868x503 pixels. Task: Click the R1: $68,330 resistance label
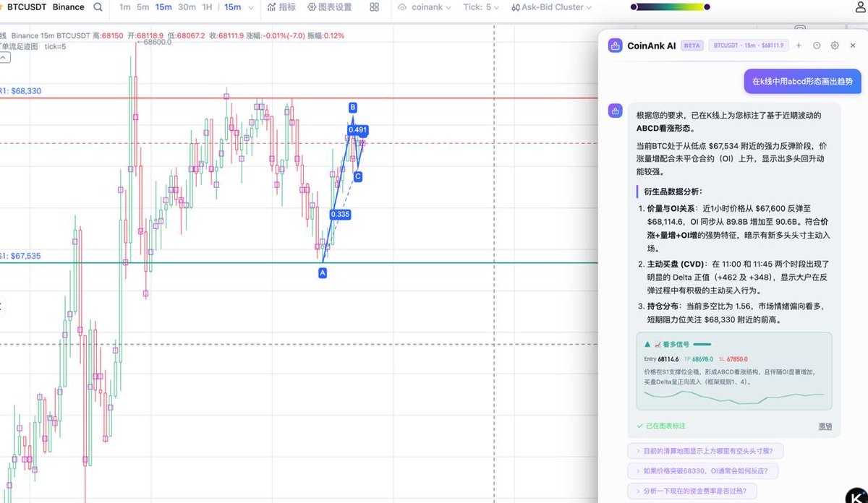pos(20,91)
